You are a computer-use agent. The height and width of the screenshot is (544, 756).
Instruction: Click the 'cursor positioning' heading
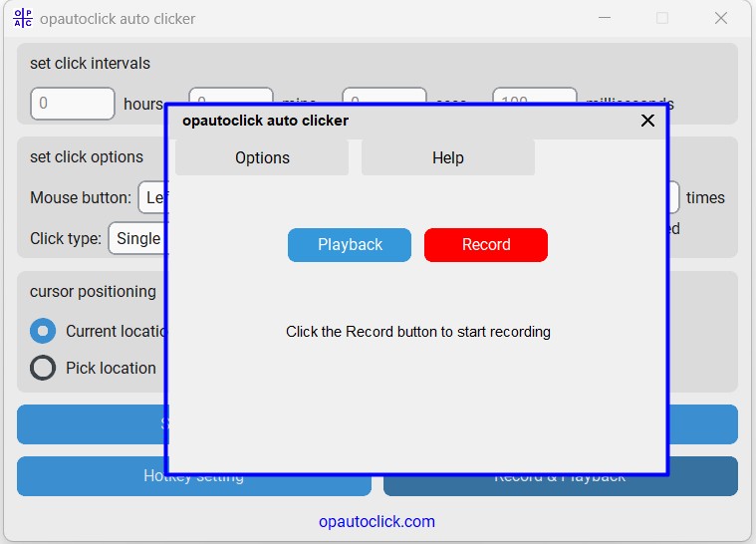[93, 292]
